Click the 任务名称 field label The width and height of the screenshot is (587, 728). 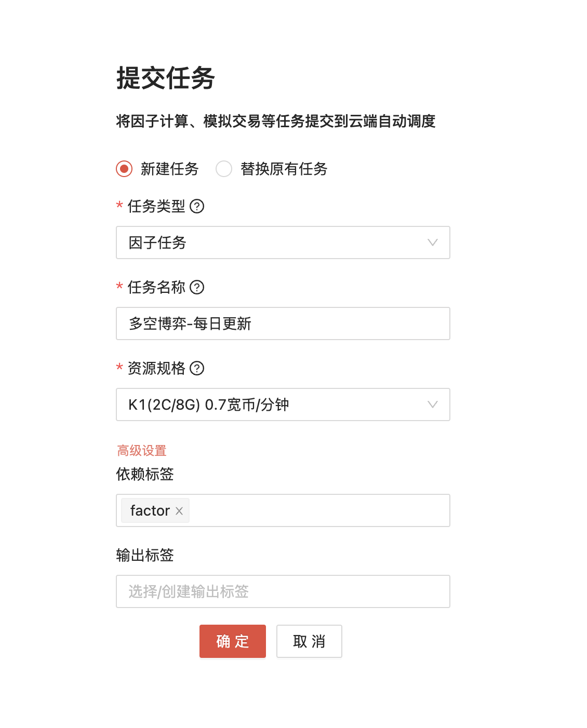coord(156,287)
